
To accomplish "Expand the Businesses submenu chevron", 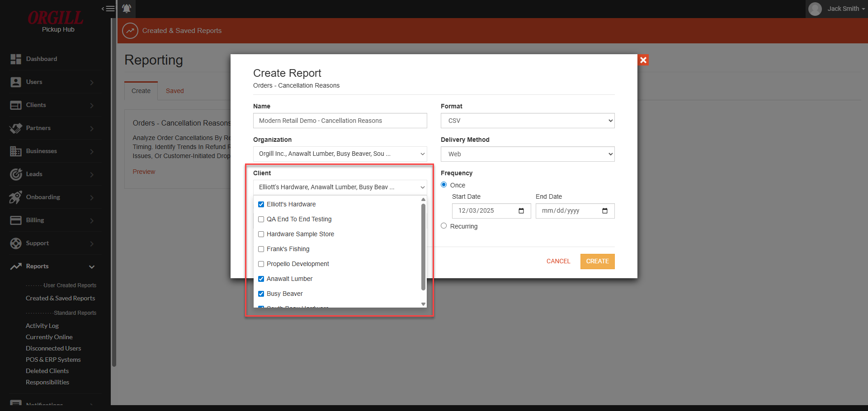I will pyautogui.click(x=92, y=152).
